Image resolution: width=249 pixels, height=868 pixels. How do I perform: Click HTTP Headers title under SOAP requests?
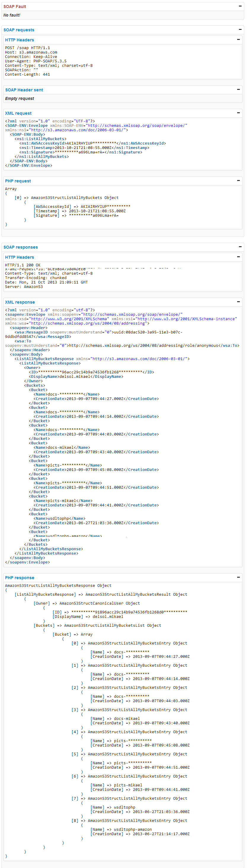[20, 40]
